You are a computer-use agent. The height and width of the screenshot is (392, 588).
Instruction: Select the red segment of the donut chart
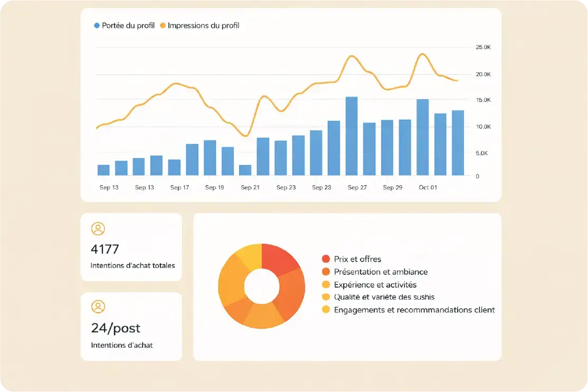[x=280, y=259]
